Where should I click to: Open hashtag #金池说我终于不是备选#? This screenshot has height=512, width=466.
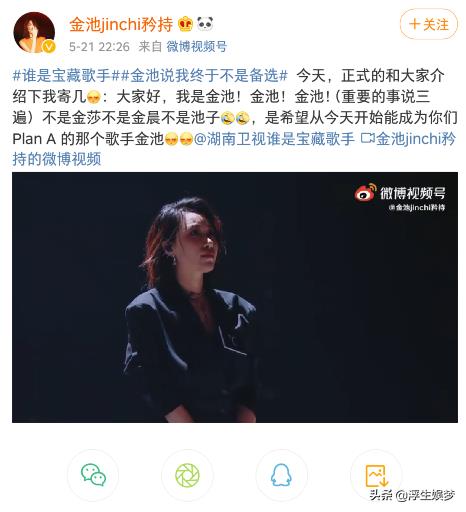tap(204, 76)
